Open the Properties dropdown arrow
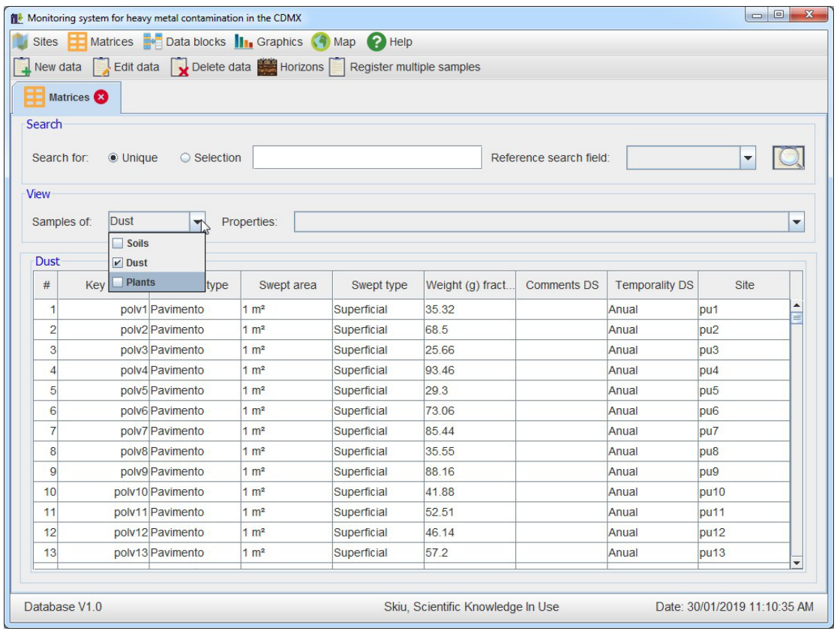 (x=796, y=222)
